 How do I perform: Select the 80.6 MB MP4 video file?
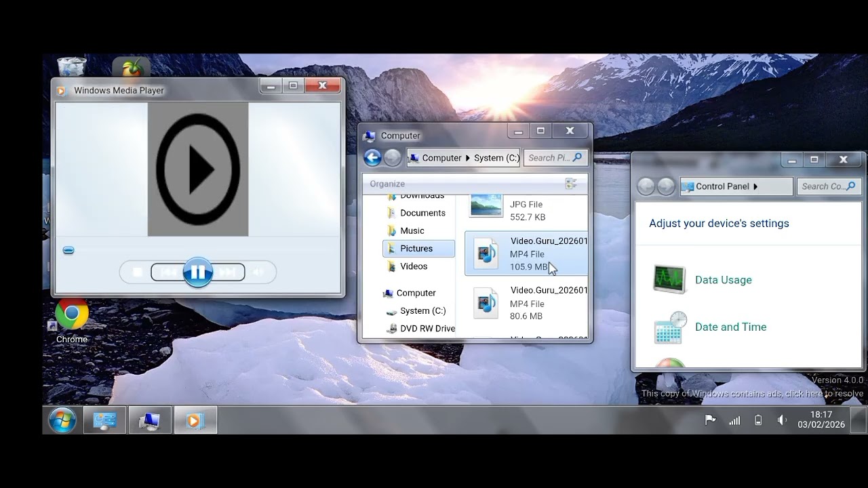tap(526, 303)
